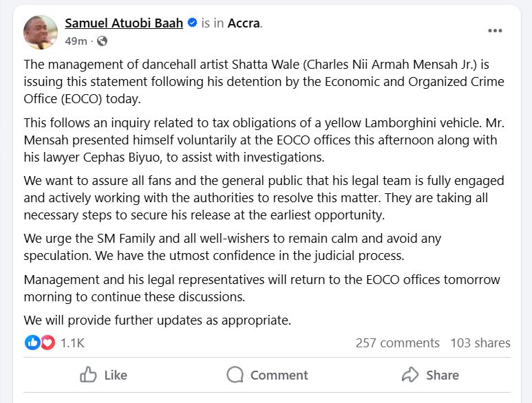532x403 pixels.
Task: View the 1.1K reactions list
Action: coord(72,342)
